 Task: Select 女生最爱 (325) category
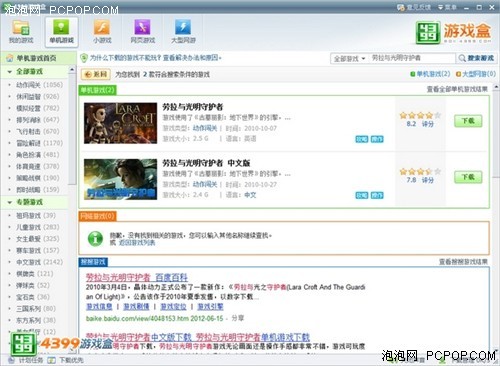pyautogui.click(x=38, y=239)
